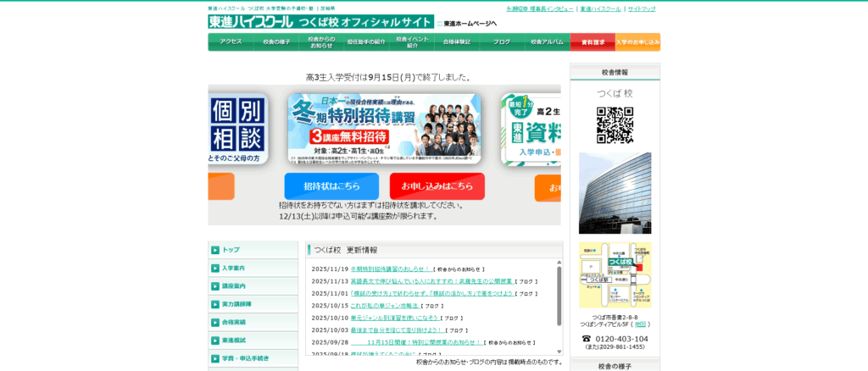Click the news list scrollbar down arrow
This screenshot has width=868, height=371.
coord(559,351)
